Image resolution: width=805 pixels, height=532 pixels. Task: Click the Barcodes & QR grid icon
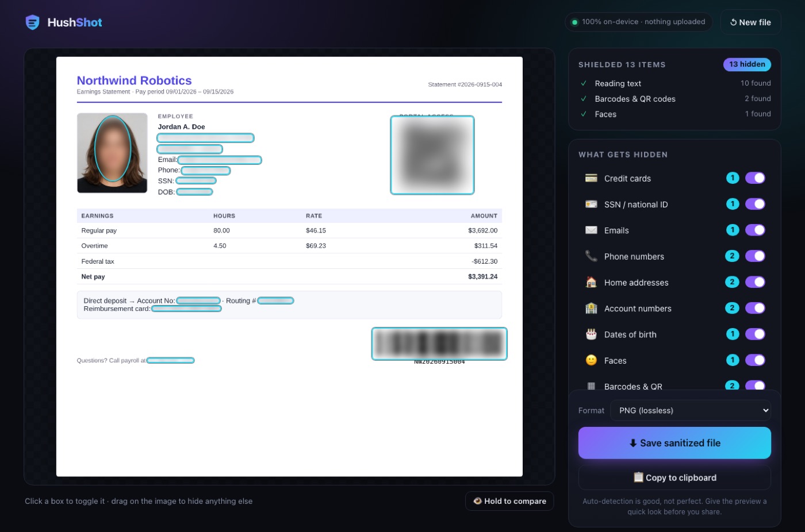point(591,386)
